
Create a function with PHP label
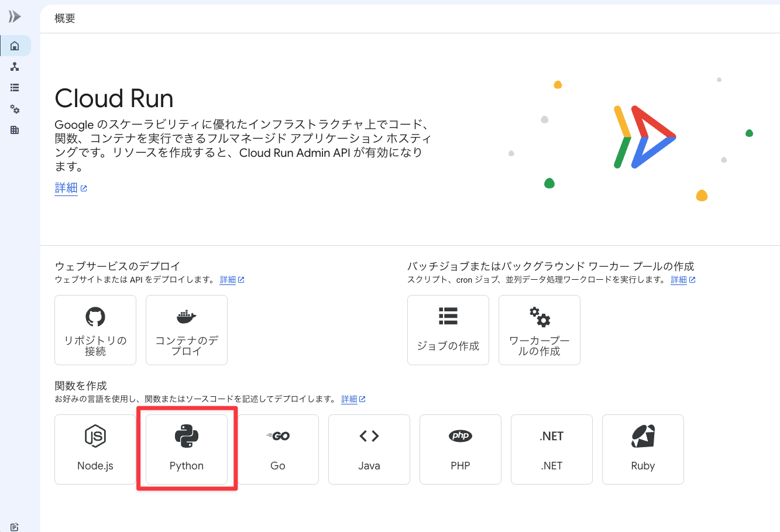tap(461, 466)
